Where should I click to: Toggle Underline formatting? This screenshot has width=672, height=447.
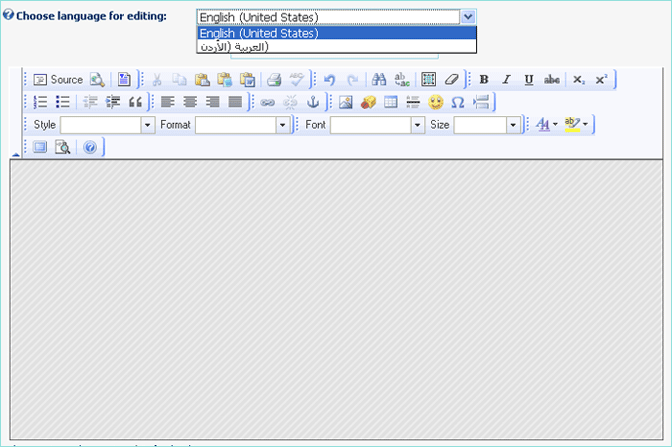pos(529,80)
